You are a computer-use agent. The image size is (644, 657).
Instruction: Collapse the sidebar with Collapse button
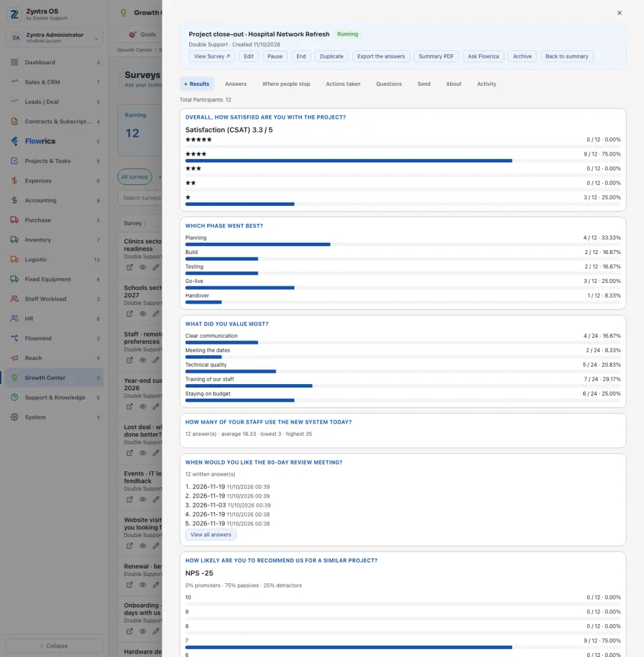pos(54,646)
